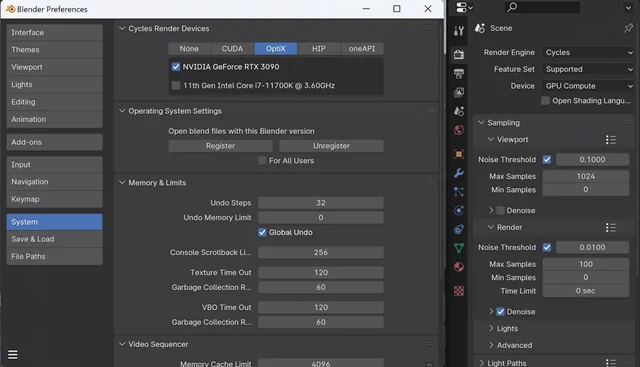Image resolution: width=640 pixels, height=367 pixels.
Task: Open the Output properties printer icon
Action: click(x=459, y=73)
